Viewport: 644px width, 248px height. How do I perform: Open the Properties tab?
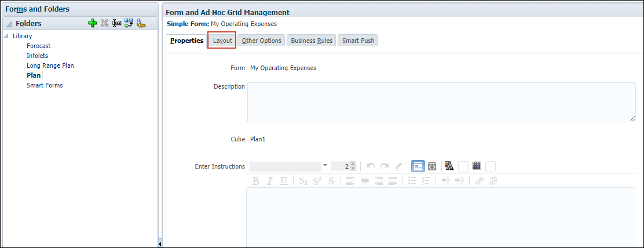[x=187, y=41]
